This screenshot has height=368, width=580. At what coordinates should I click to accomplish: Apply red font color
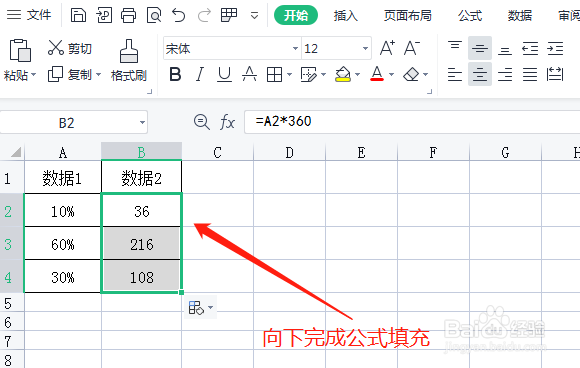tap(377, 74)
